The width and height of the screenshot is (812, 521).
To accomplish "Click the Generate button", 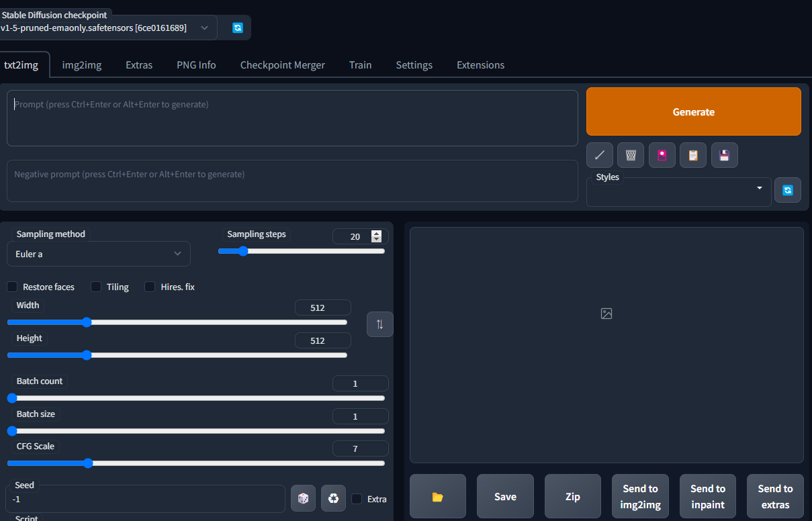I will coord(694,111).
